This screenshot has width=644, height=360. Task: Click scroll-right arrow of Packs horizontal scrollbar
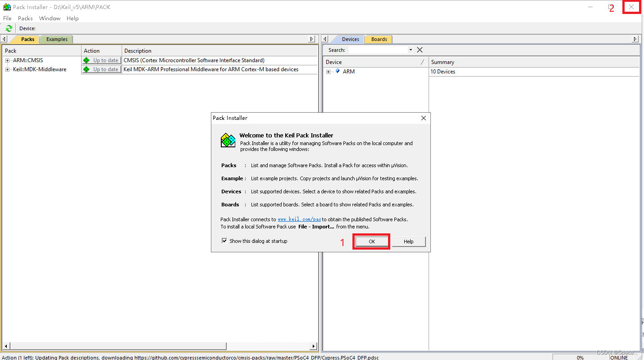(x=314, y=346)
